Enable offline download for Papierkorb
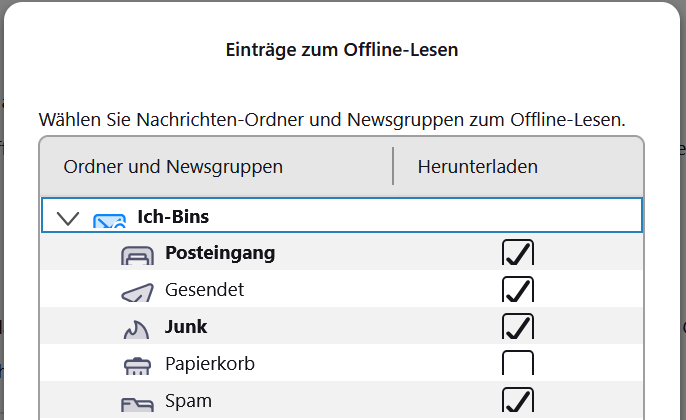The image size is (686, 420). pos(518,364)
